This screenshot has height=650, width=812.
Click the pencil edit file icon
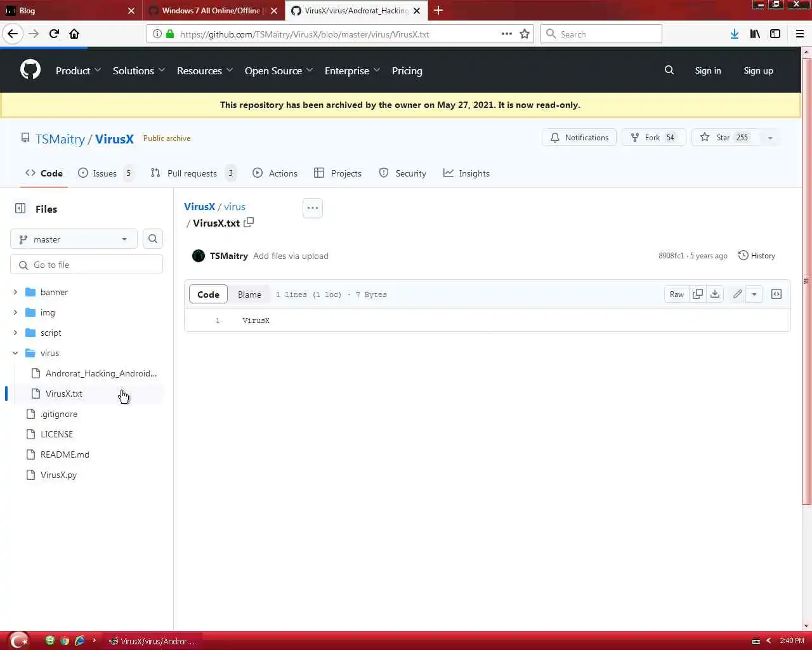click(x=737, y=294)
